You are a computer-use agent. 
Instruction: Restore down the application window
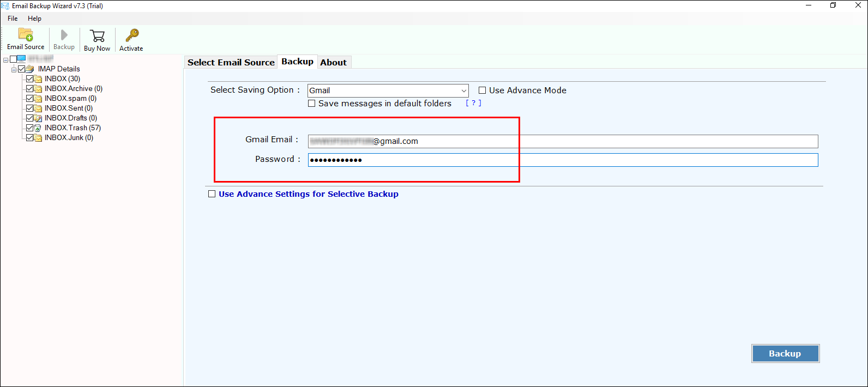coord(833,5)
